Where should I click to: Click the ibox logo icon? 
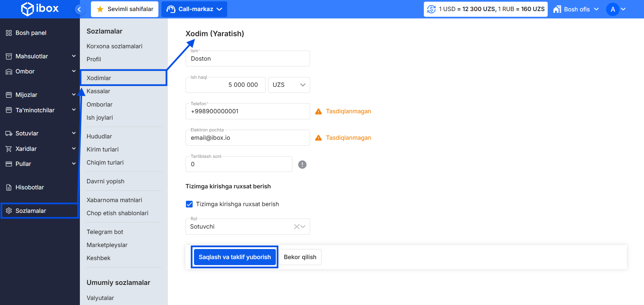coord(27,9)
